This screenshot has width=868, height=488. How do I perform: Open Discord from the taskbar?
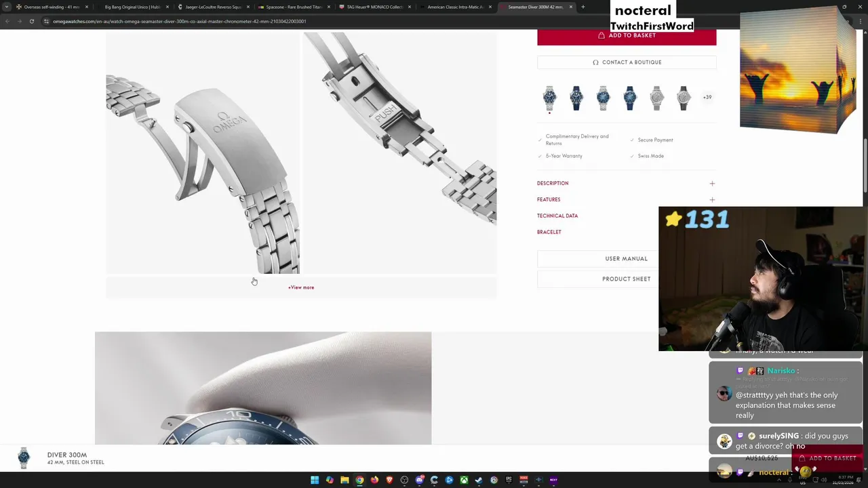pyautogui.click(x=419, y=480)
